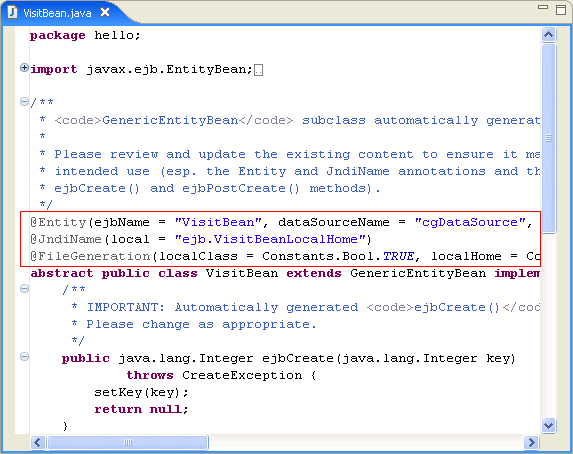573x454 pixels.
Task: Click the GenericEntityBean class name
Action: coord(418,273)
